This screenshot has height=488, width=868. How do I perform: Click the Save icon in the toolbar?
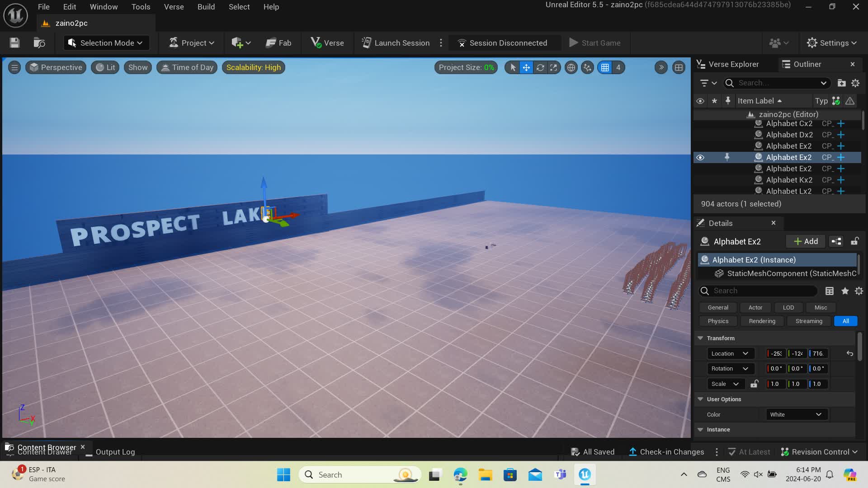pos(14,43)
